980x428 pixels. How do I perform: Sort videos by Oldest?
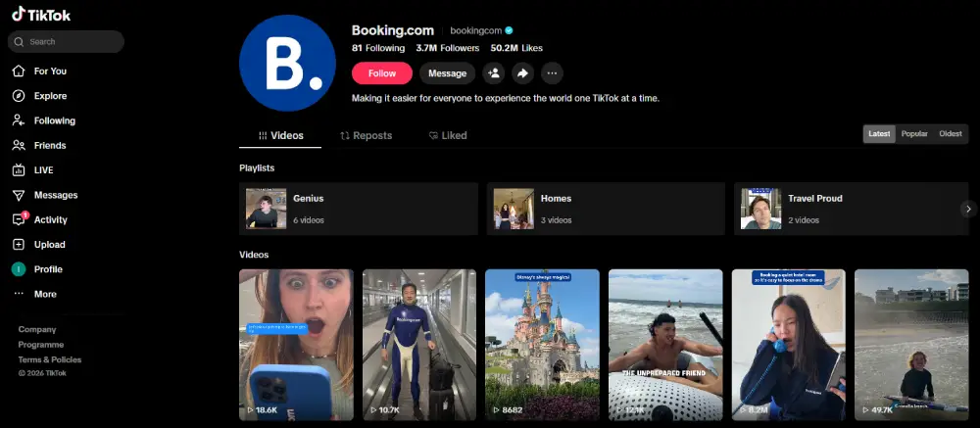(x=951, y=134)
